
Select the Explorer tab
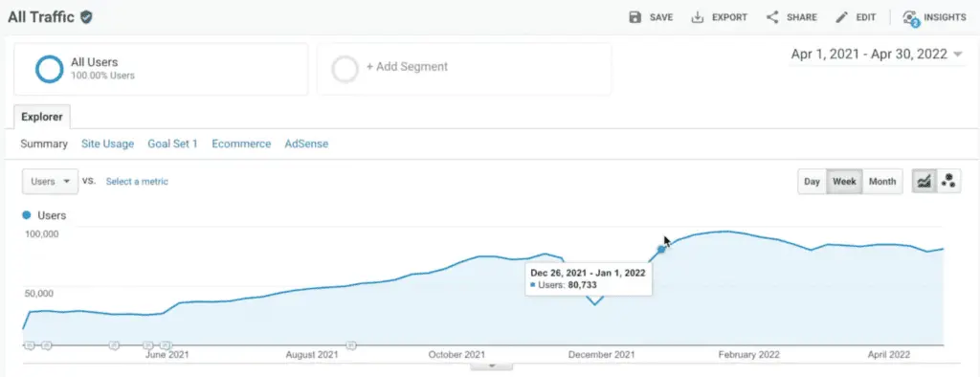pyautogui.click(x=42, y=117)
